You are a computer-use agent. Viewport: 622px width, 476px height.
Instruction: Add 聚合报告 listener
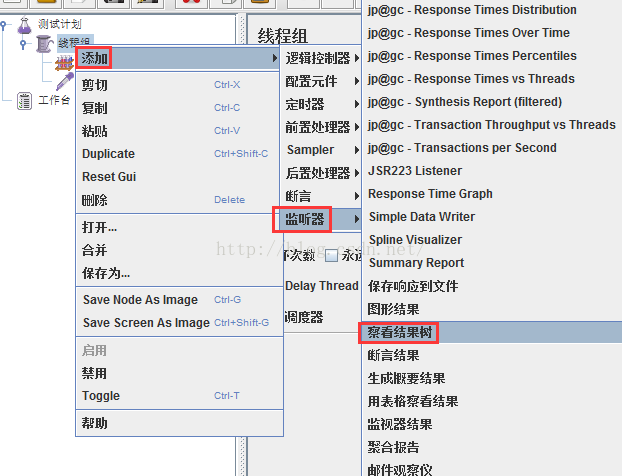click(x=492, y=447)
